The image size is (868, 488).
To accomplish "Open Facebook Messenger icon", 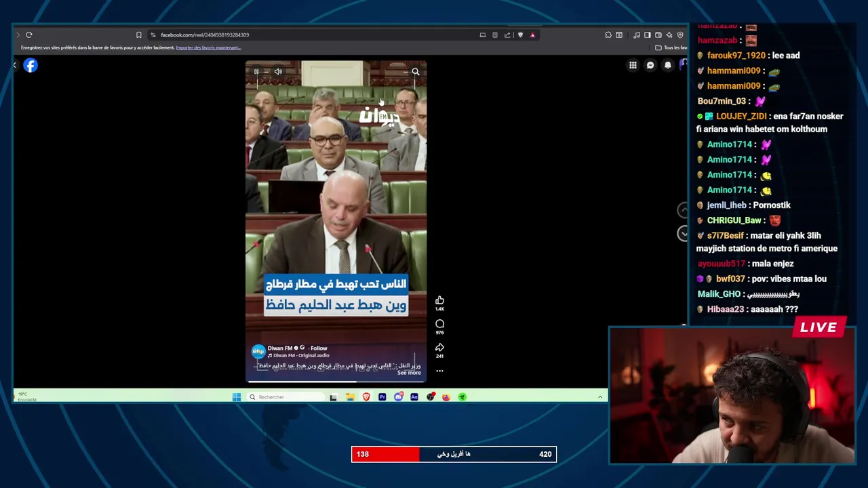I will pos(650,65).
